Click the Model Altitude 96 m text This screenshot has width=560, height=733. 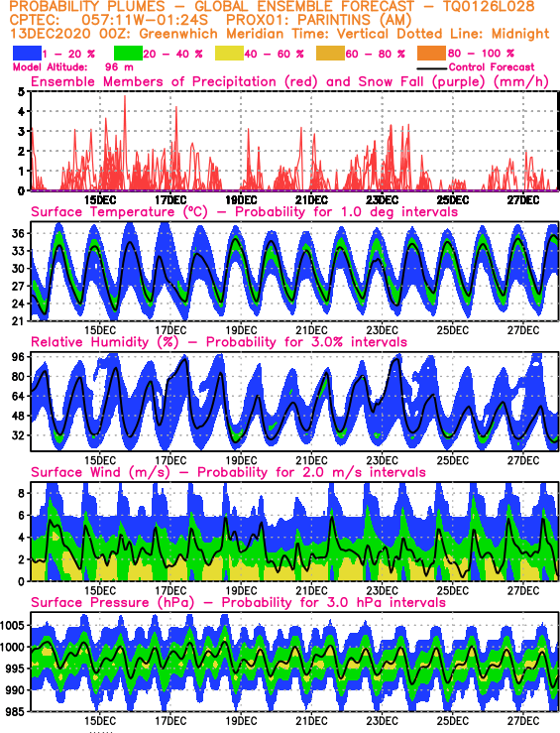pos(73,67)
